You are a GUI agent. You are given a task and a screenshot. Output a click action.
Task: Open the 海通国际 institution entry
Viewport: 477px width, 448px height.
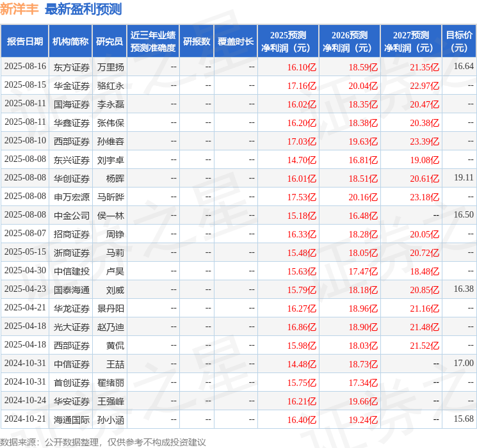(x=71, y=419)
